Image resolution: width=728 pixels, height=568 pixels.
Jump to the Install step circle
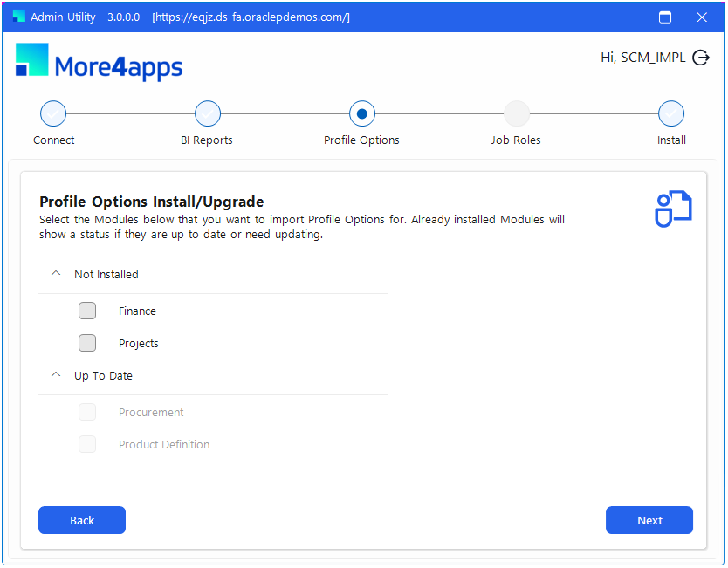pos(671,113)
